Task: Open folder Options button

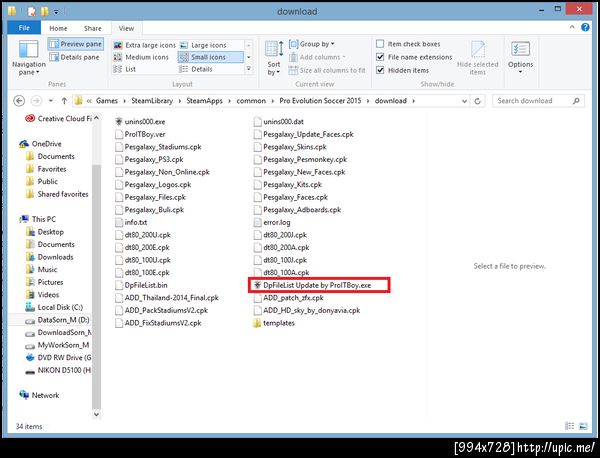Action: tap(520, 57)
